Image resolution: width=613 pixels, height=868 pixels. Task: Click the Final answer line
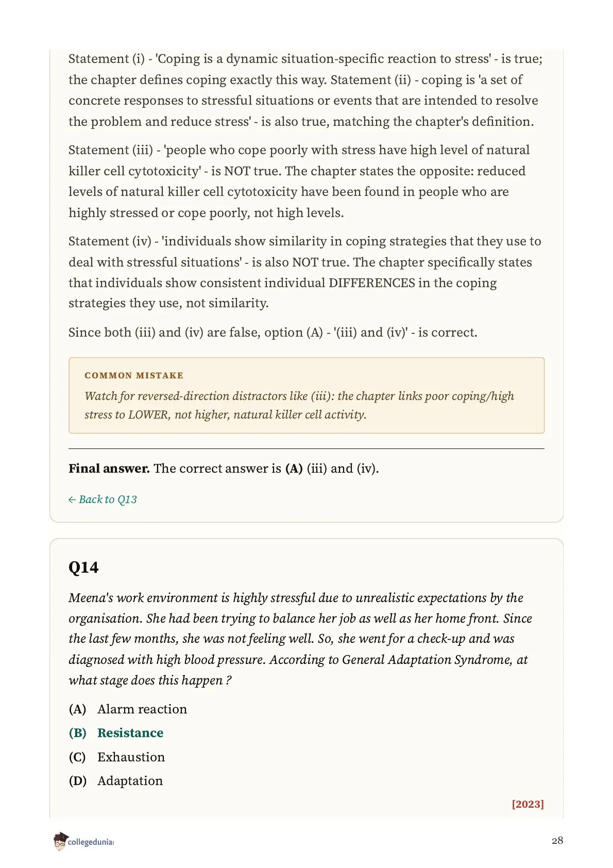224,469
